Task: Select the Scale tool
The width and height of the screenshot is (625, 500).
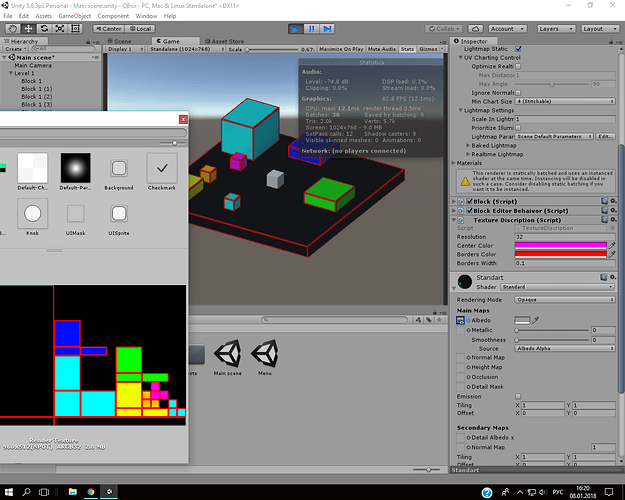Action: [60, 29]
